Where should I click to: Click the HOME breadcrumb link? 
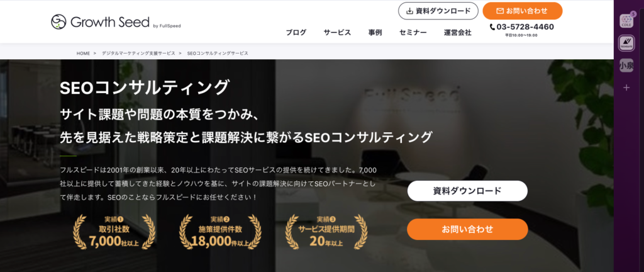tap(83, 54)
